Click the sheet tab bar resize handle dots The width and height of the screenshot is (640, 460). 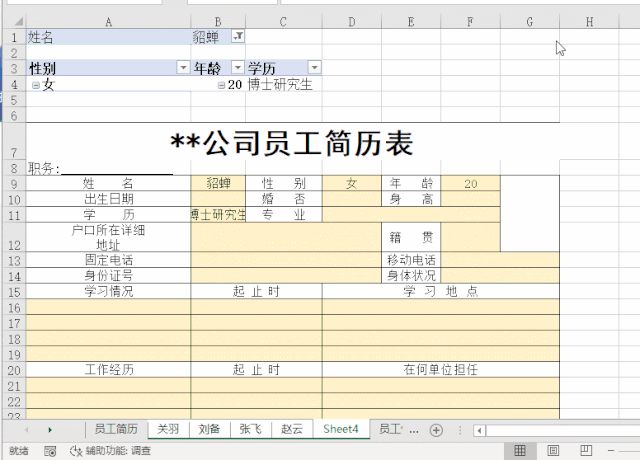[460, 430]
